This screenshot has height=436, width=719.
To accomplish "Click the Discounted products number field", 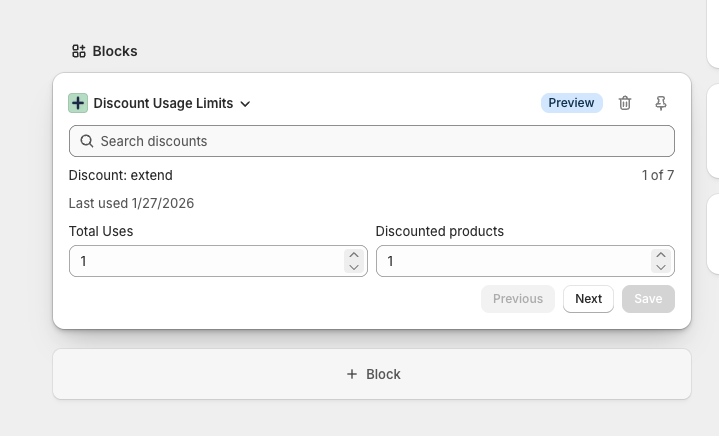I will coord(525,261).
